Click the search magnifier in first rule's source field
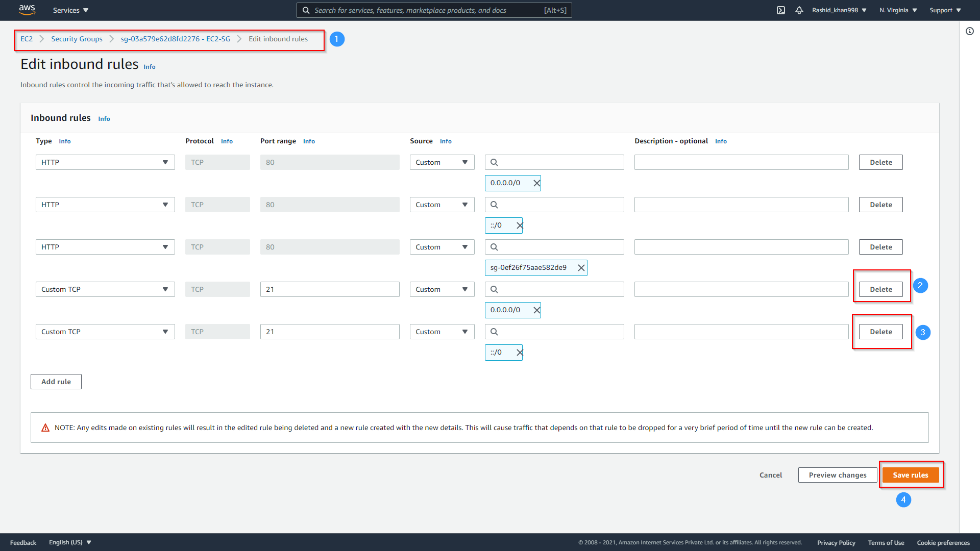The height and width of the screenshot is (551, 980). click(x=494, y=162)
